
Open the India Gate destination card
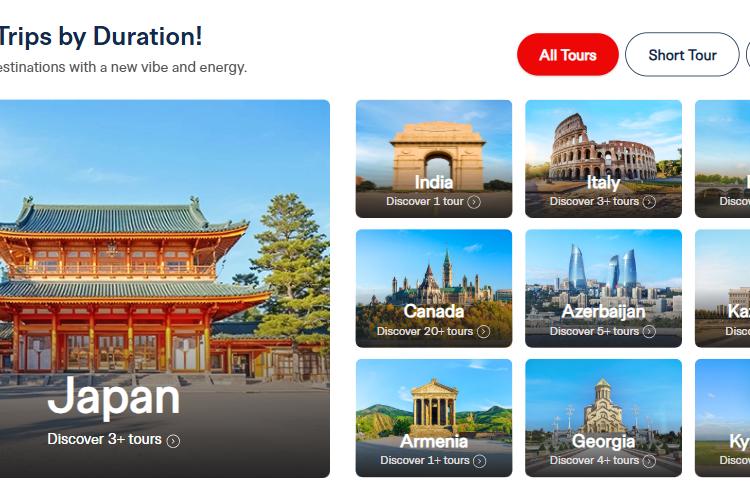[x=434, y=159]
